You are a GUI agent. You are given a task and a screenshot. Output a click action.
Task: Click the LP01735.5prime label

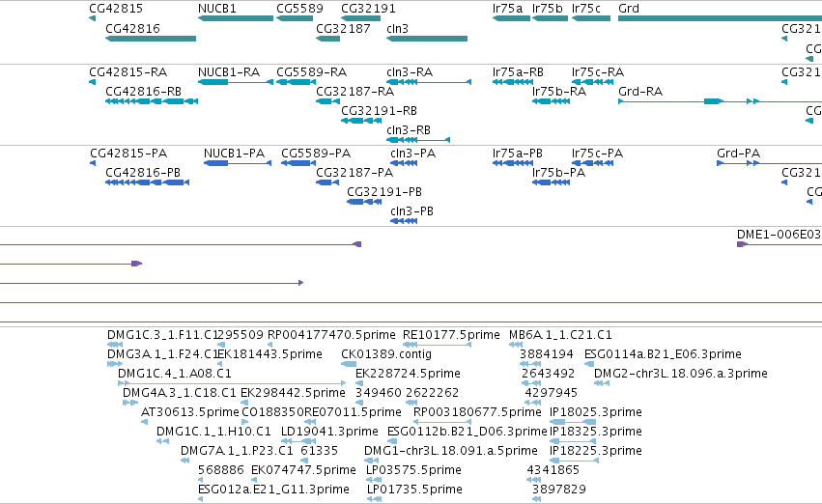(x=414, y=490)
